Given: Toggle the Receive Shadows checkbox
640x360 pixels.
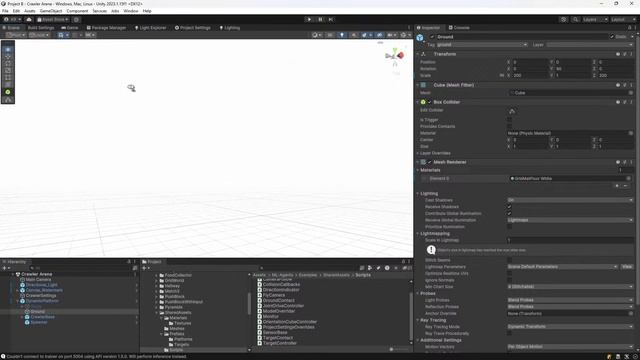Looking at the screenshot, I should [509, 207].
